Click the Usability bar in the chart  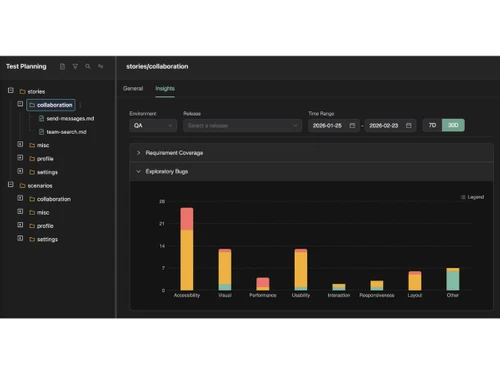point(301,270)
